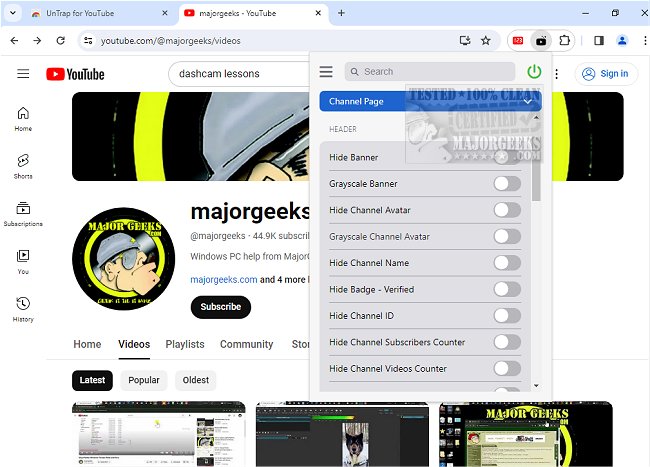Open YouTube settings three-dot menu
The image size is (650, 467).
tap(557, 74)
